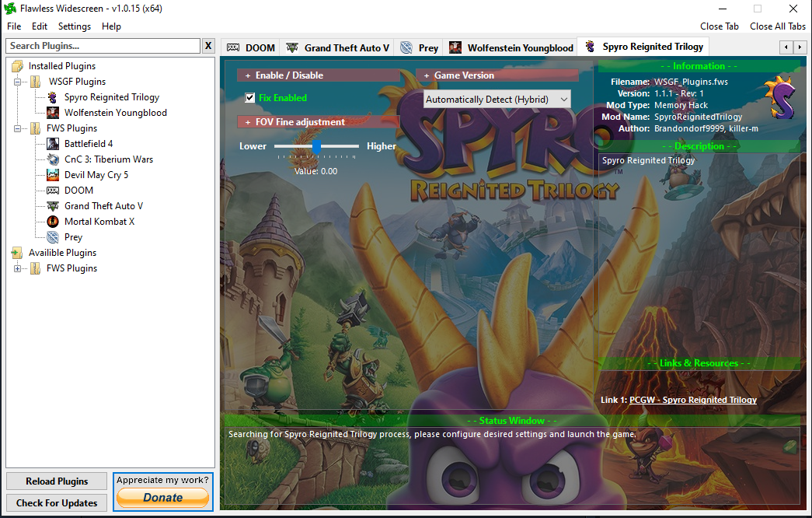Click the Devil May Cry 5 icon
812x518 pixels.
click(x=53, y=175)
